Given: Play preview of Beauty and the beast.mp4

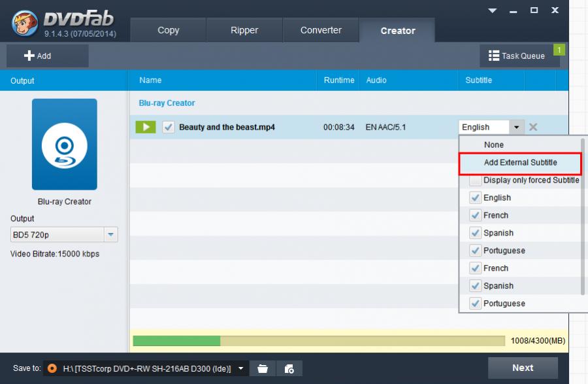Looking at the screenshot, I should 146,127.
